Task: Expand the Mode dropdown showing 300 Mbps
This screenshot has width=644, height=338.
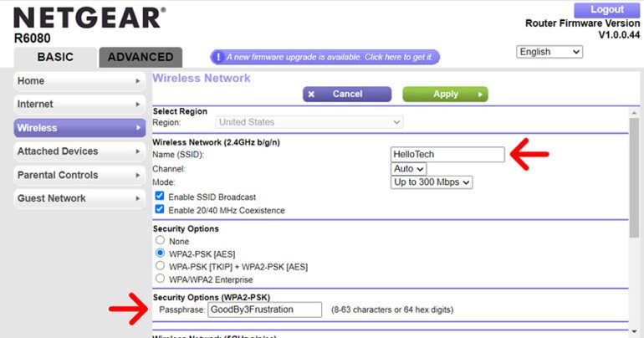Action: point(432,182)
